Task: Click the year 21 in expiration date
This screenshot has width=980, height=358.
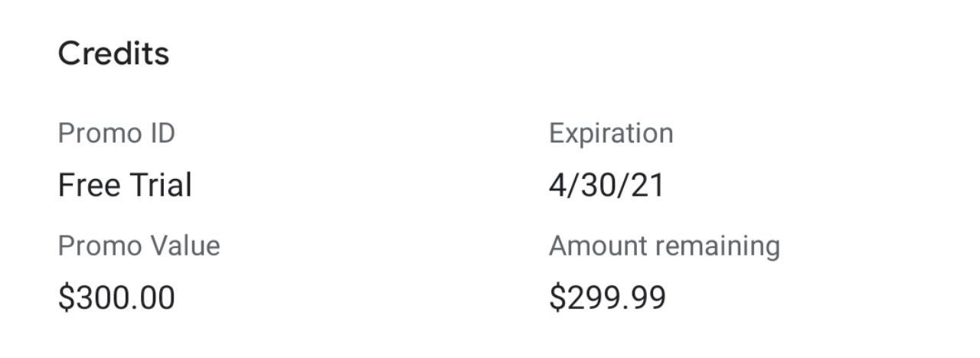Action: [x=648, y=185]
